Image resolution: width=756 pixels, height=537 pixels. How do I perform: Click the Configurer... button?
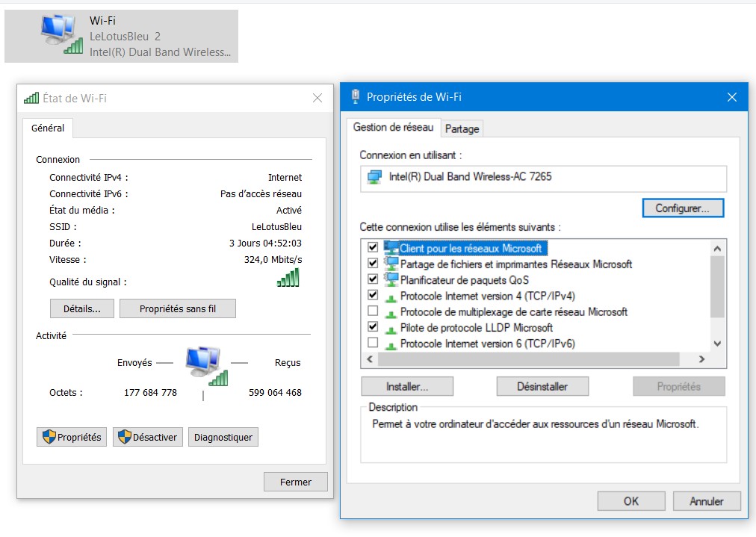(x=683, y=208)
